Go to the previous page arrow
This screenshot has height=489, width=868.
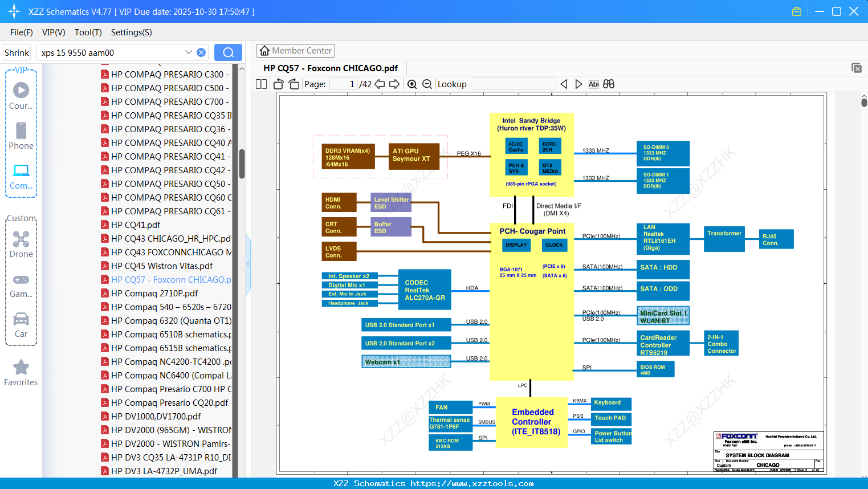[x=380, y=84]
